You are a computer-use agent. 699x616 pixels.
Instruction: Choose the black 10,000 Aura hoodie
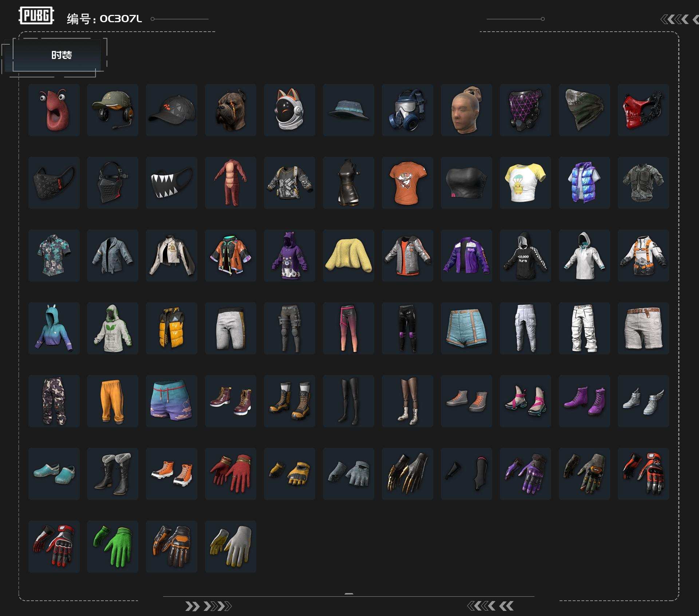[x=525, y=255]
